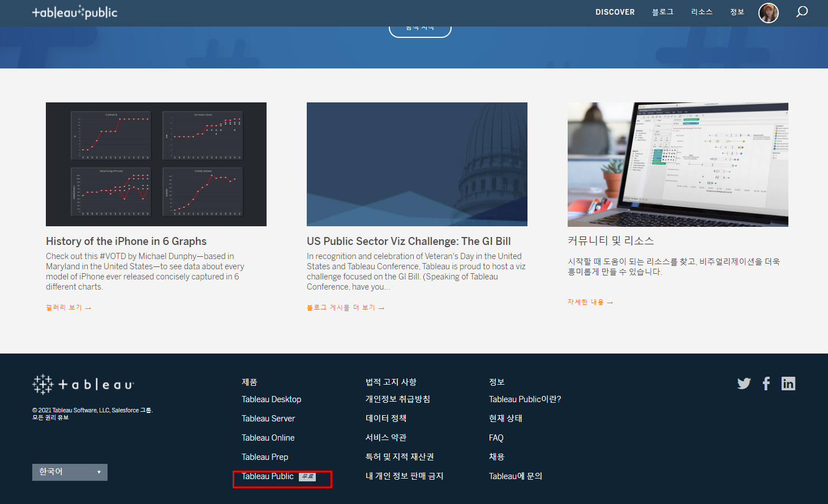This screenshot has width=828, height=504.
Task: Open the user profile avatar
Action: pos(768,12)
